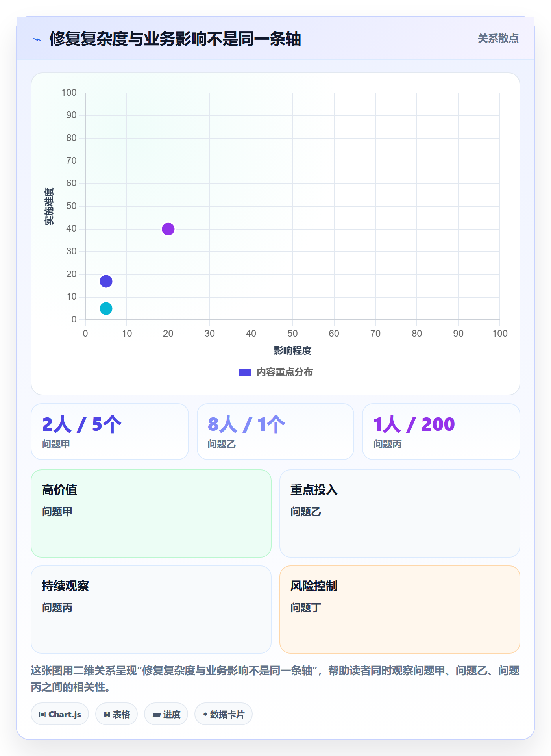Click 问题甲 label under 2人 / 5个
Viewport: 551px width, 756px height.
coord(56,445)
